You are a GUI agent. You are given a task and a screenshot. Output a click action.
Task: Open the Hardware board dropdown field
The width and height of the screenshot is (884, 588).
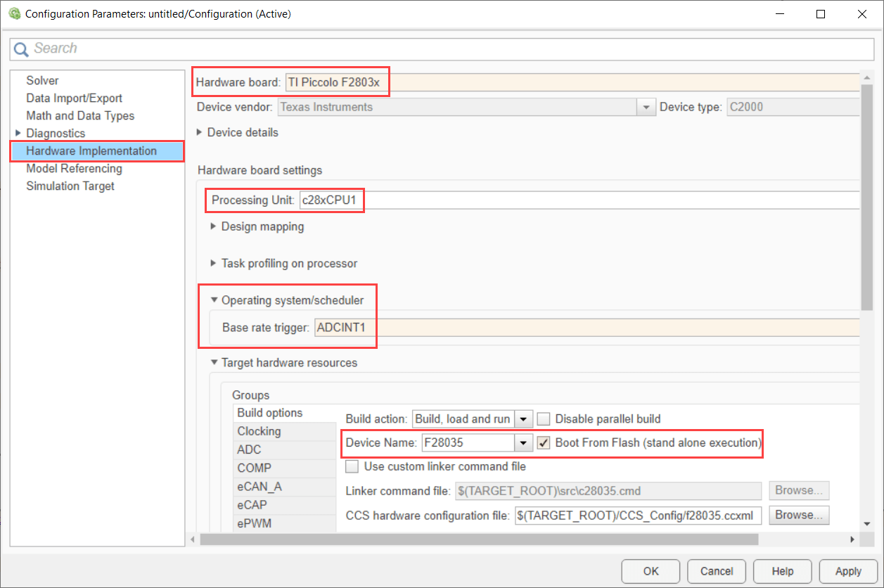(x=572, y=82)
